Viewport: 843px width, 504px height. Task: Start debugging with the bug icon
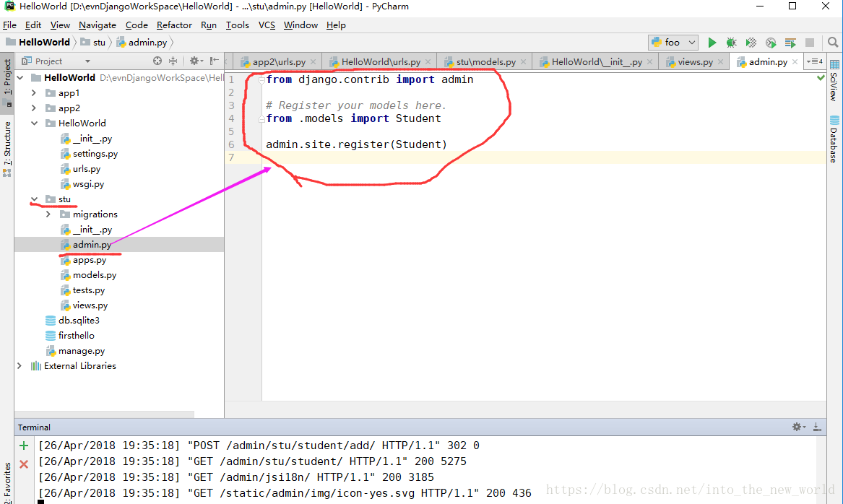tap(731, 43)
